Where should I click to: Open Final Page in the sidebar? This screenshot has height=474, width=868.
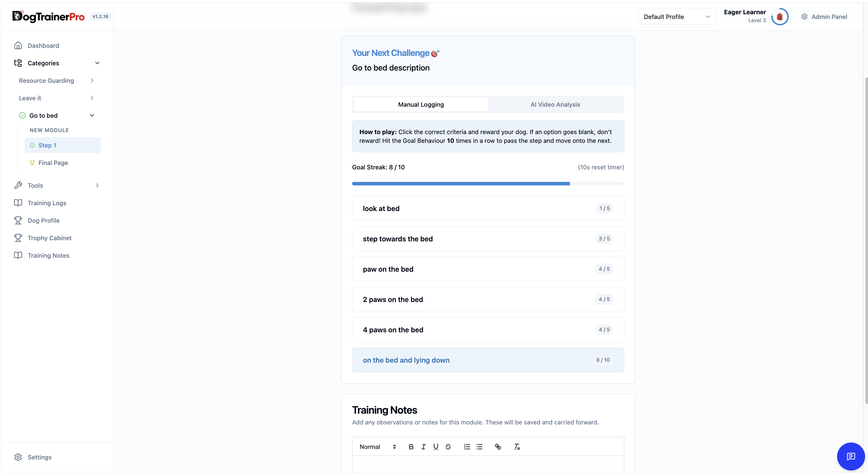pos(62,163)
